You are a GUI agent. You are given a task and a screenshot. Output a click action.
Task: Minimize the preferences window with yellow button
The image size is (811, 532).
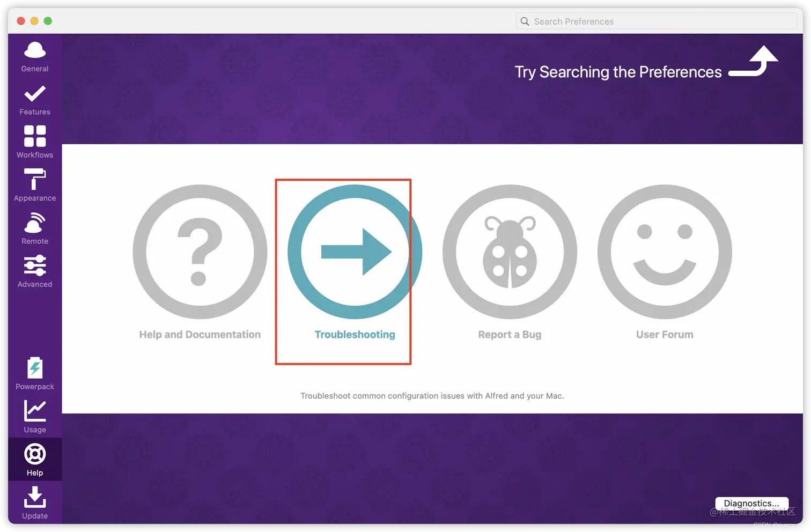tap(34, 21)
